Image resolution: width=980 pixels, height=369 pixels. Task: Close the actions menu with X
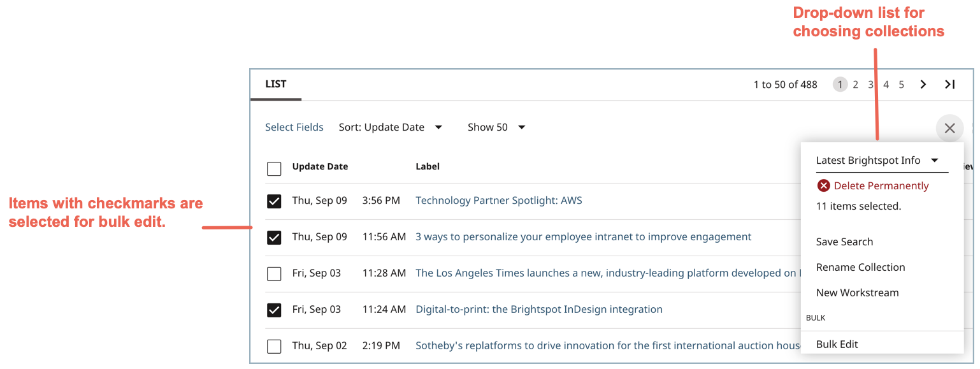click(949, 128)
